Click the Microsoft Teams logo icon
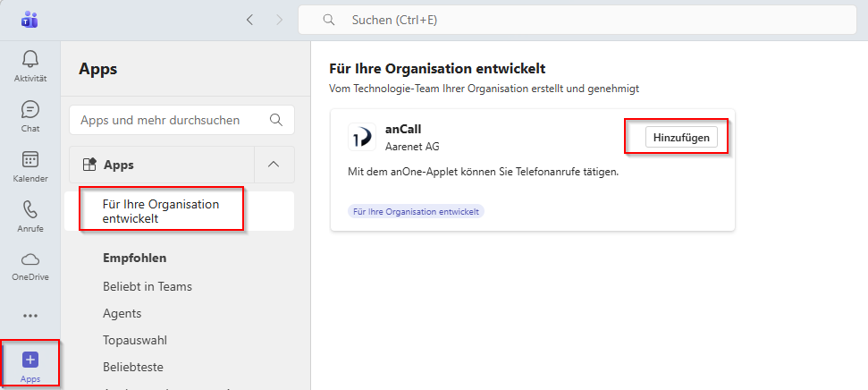The image size is (868, 390). click(29, 20)
